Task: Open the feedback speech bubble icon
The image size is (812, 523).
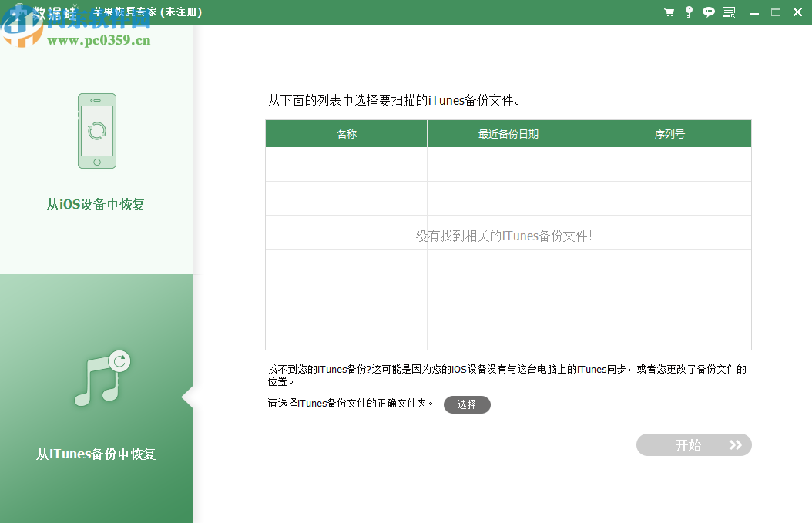Action: (x=708, y=12)
